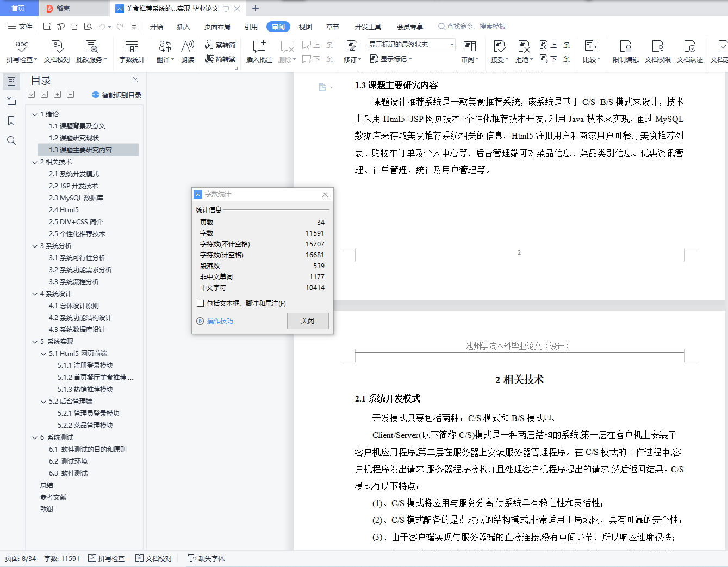The image size is (728, 567).
Task: Toggle 拼写检查 in the status bar
Action: point(107,558)
